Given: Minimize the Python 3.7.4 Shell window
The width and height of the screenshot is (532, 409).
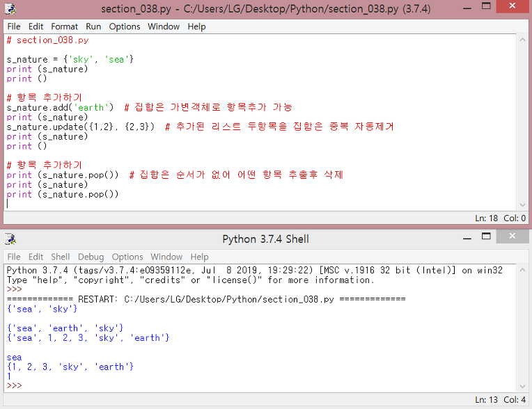Looking at the screenshot, I should (467, 237).
